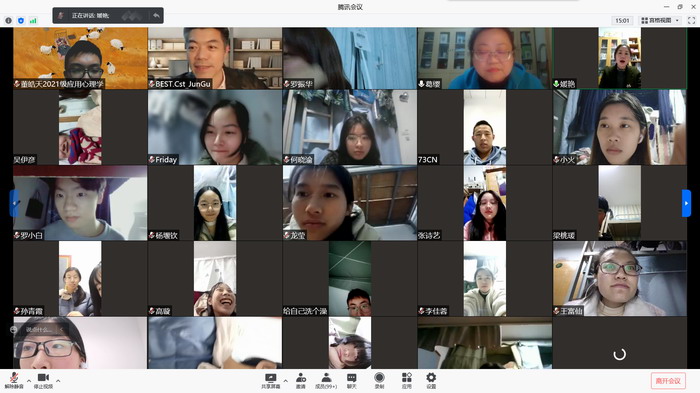700x393 pixels.
Task: Select the 何晓渝 video tile
Action: point(350,127)
